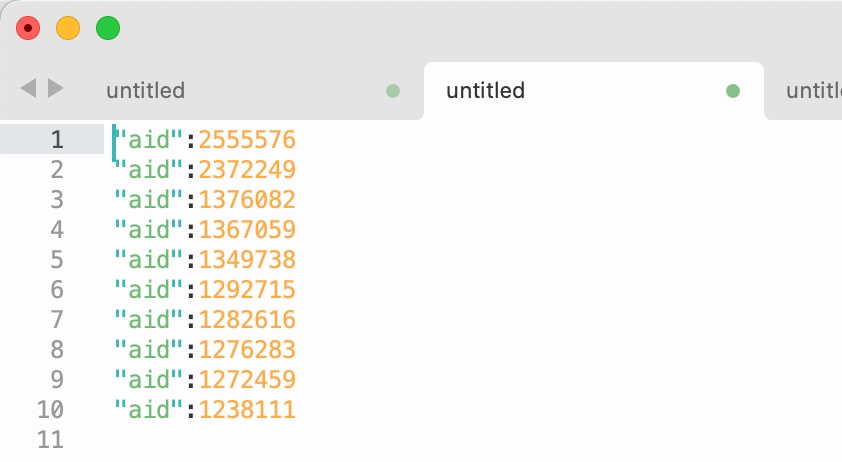This screenshot has height=462, width=842.
Task: Select line number 10 in the gutter
Action: tap(51, 410)
